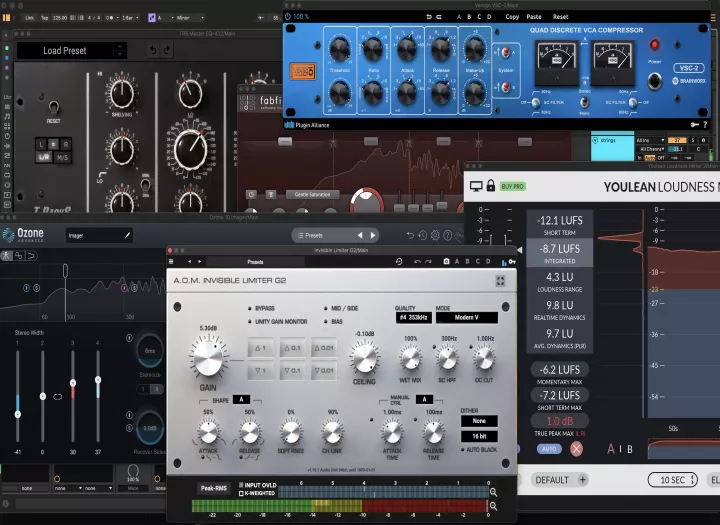Click the GAIN knob on Invisible Limiter

(208, 357)
